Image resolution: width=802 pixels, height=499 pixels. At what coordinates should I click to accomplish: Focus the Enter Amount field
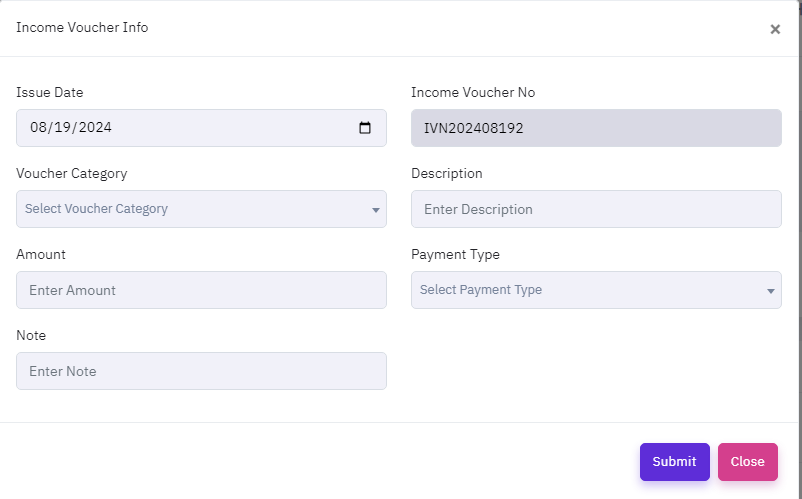coord(201,290)
